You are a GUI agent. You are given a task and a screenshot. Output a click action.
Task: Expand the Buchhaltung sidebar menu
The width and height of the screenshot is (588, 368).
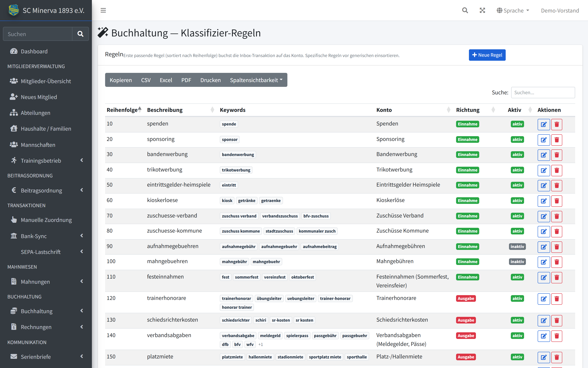coord(46,311)
